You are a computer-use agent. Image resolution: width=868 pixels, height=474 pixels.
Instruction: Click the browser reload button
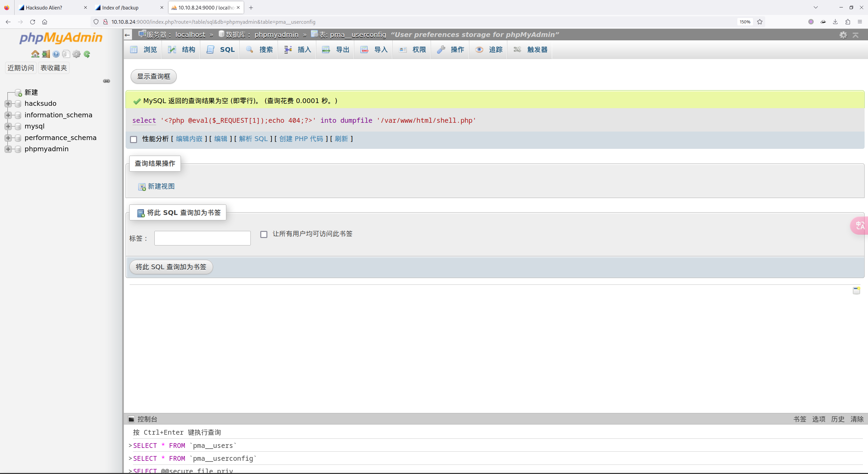tap(33, 22)
